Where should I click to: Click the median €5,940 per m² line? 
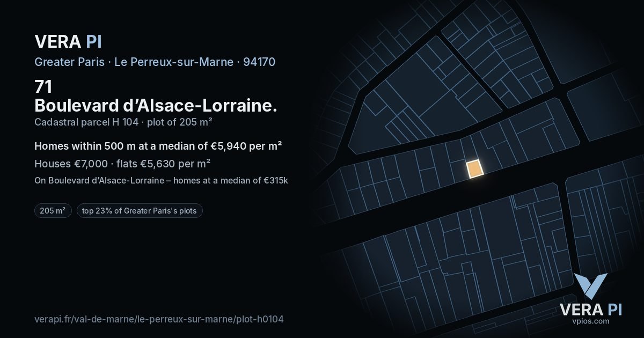pyautogui.click(x=158, y=146)
